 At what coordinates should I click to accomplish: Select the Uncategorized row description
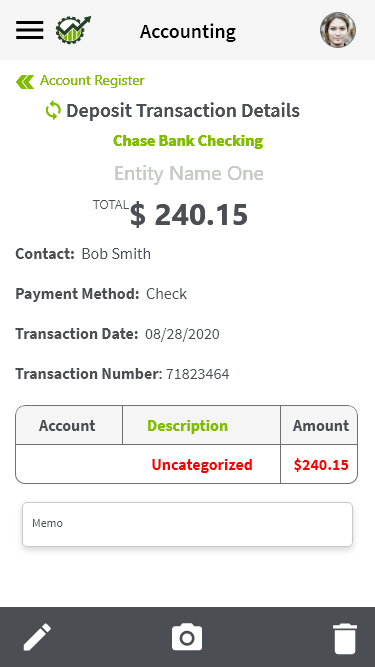point(202,465)
